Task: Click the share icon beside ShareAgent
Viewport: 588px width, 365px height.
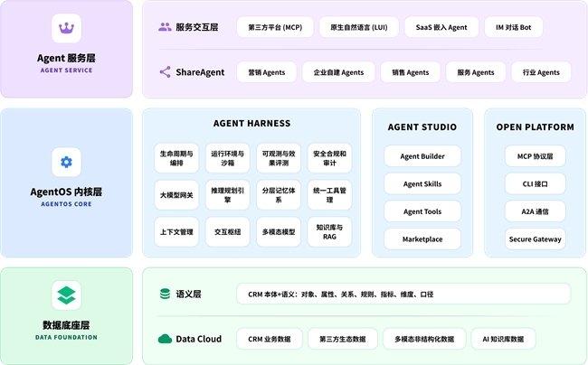Action: pyautogui.click(x=165, y=72)
